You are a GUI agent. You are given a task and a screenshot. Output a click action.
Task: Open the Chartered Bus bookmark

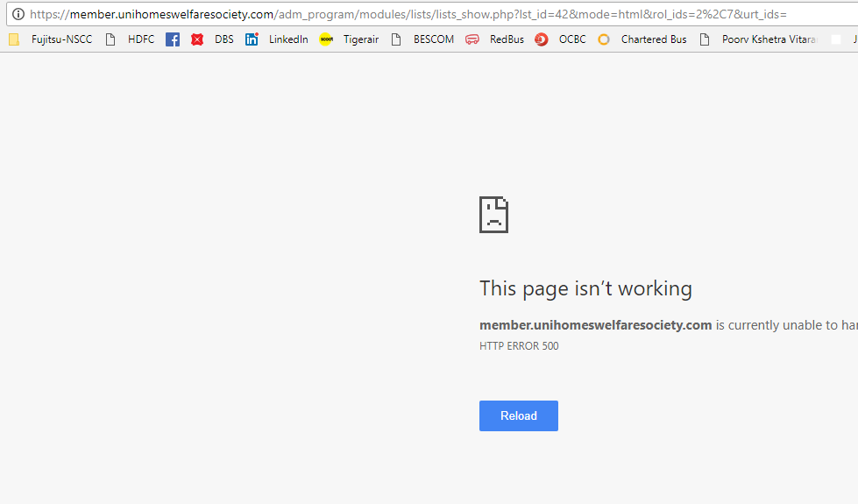[x=642, y=39]
